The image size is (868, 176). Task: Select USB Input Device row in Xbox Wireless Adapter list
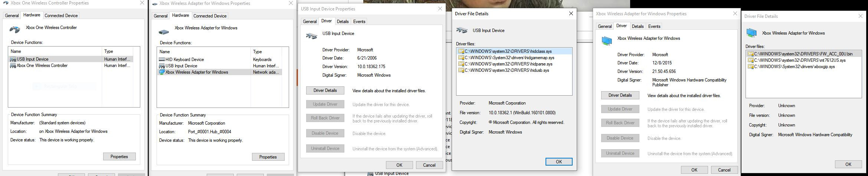219,66
